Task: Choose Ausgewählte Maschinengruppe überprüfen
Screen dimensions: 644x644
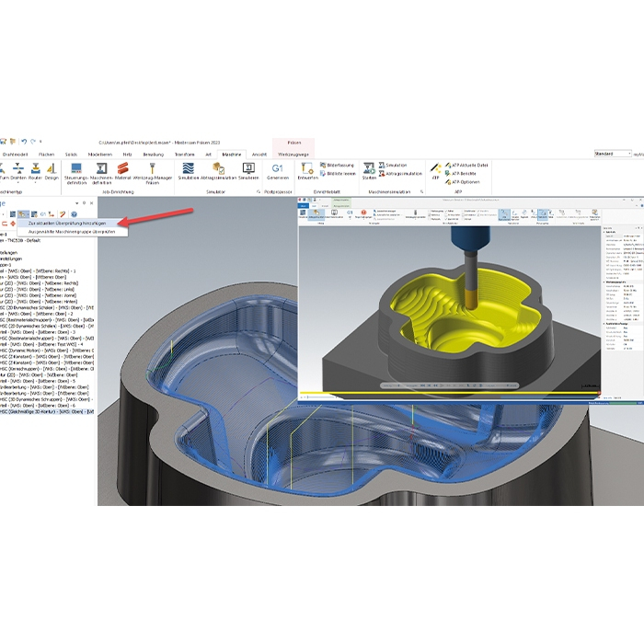Action: tap(72, 232)
